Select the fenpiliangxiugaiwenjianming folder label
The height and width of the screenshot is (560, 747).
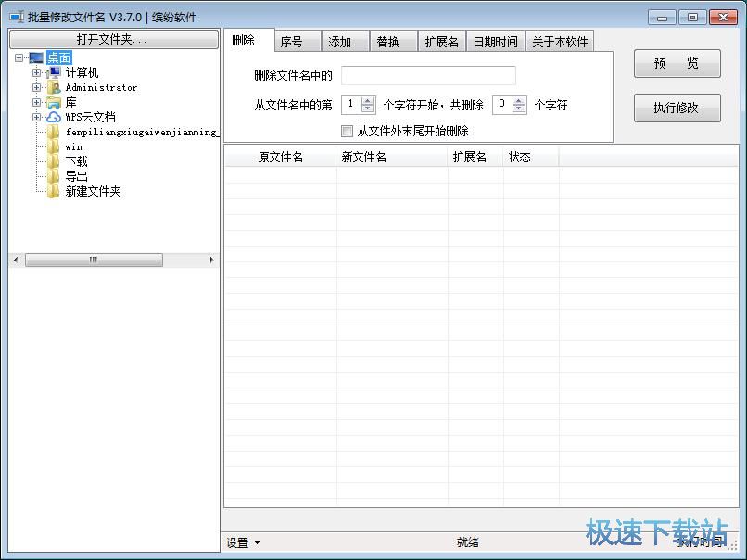[x=142, y=132]
